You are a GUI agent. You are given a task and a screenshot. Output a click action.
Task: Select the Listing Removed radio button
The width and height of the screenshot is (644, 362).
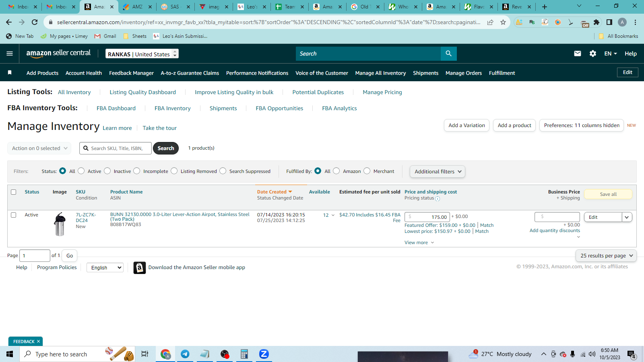[174, 171]
